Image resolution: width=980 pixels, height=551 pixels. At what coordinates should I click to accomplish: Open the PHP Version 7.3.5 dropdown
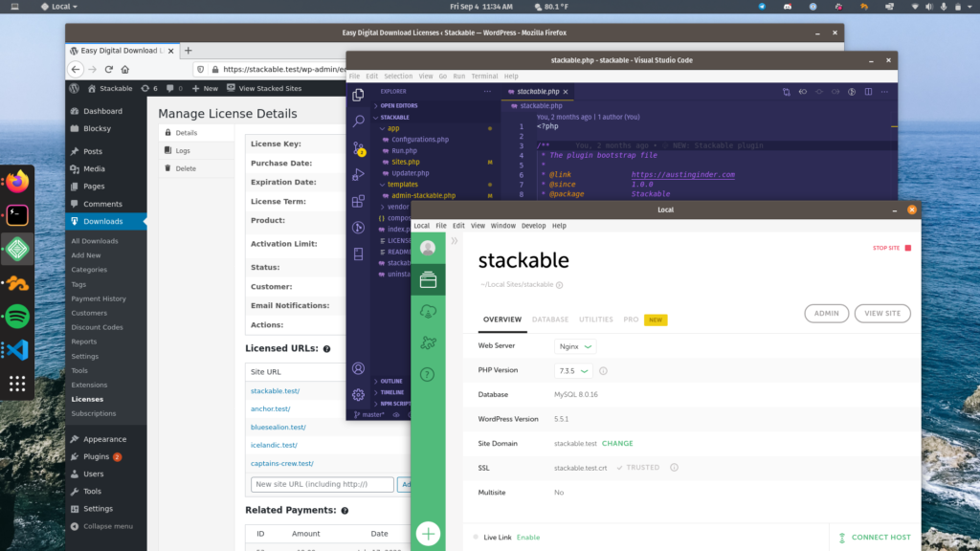click(x=573, y=370)
